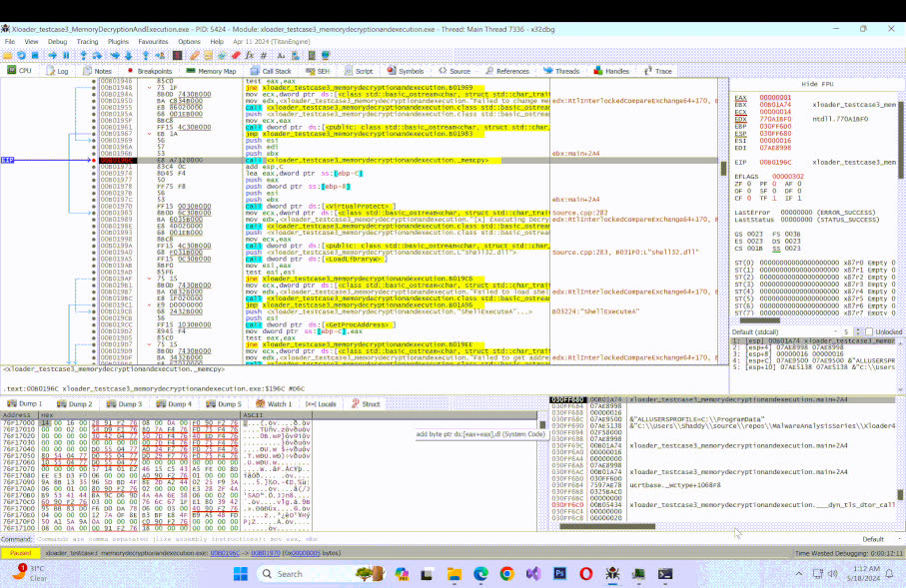Click the Stop debugging icon

coord(35,56)
